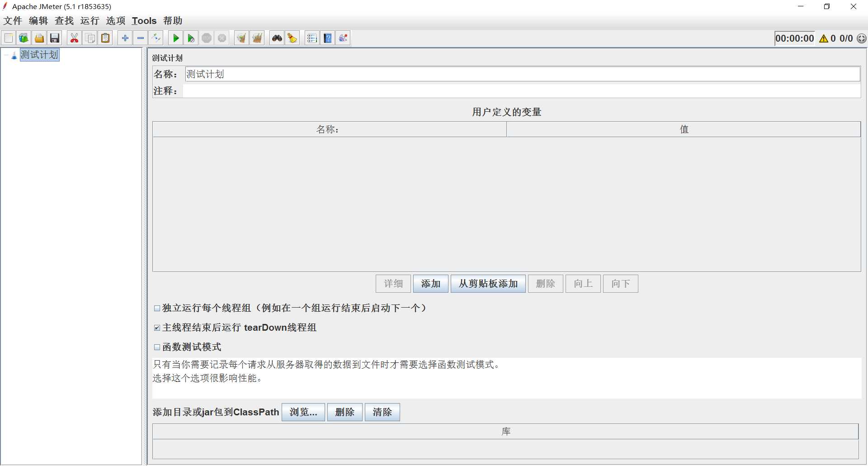The width and height of the screenshot is (868, 466).
Task: Save the test plan with floppy icon
Action: point(55,38)
